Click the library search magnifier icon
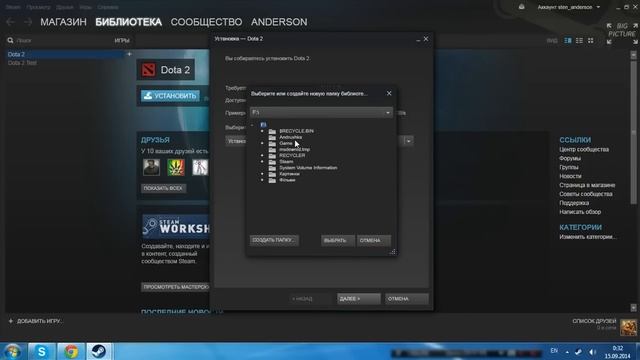This screenshot has width=640, height=360. 10,40
